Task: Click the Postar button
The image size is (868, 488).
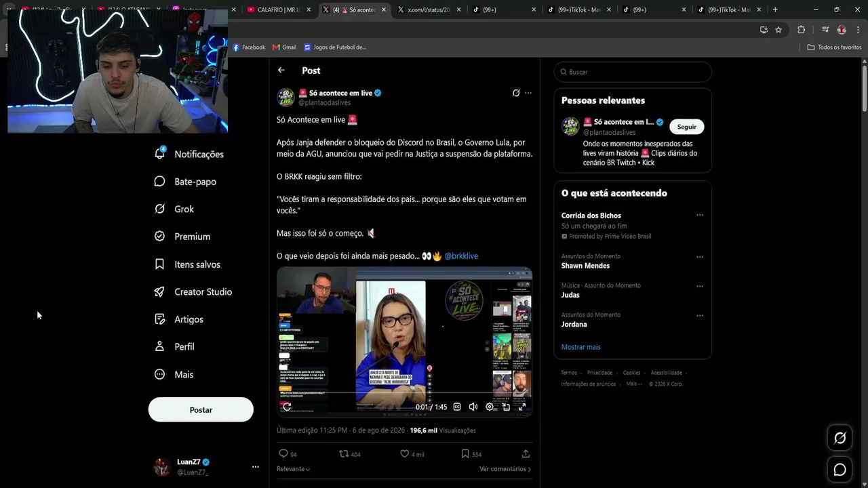Action: point(201,410)
